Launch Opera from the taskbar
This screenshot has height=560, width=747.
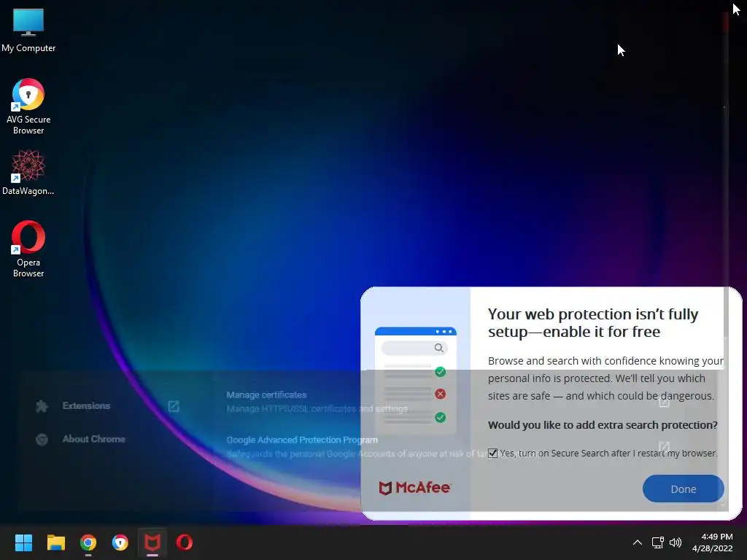[185, 542]
